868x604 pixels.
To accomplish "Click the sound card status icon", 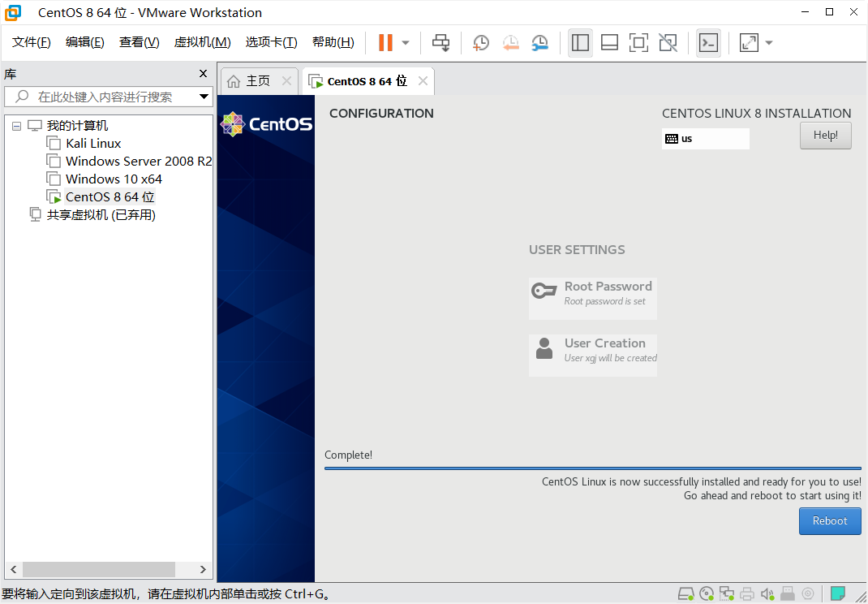I will (x=767, y=594).
